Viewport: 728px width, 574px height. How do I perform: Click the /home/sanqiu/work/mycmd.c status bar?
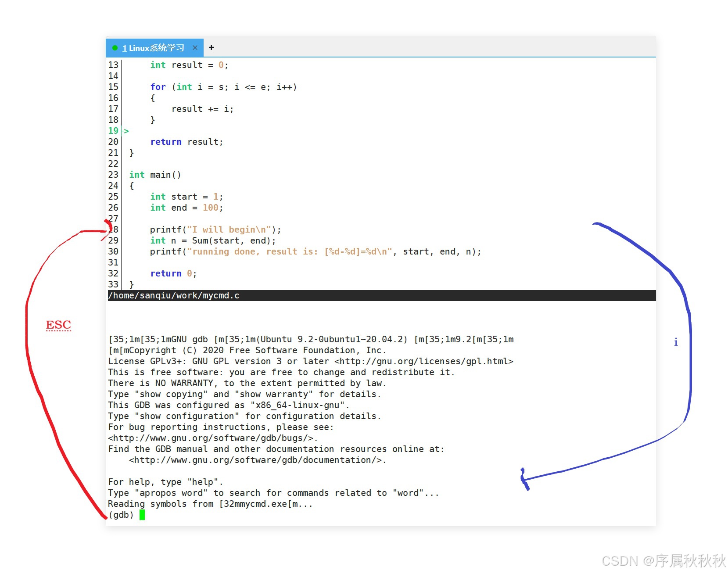pos(382,295)
